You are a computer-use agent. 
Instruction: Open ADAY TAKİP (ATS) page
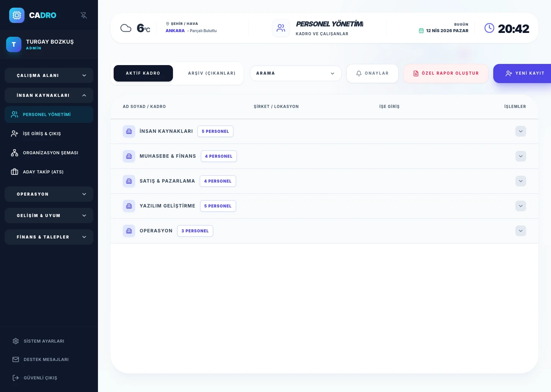(x=49, y=172)
